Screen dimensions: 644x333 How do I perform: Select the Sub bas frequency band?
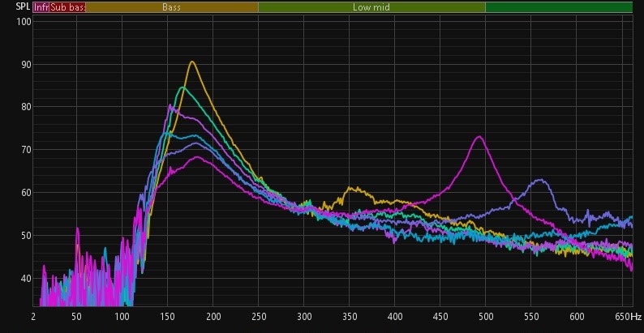[x=67, y=7]
